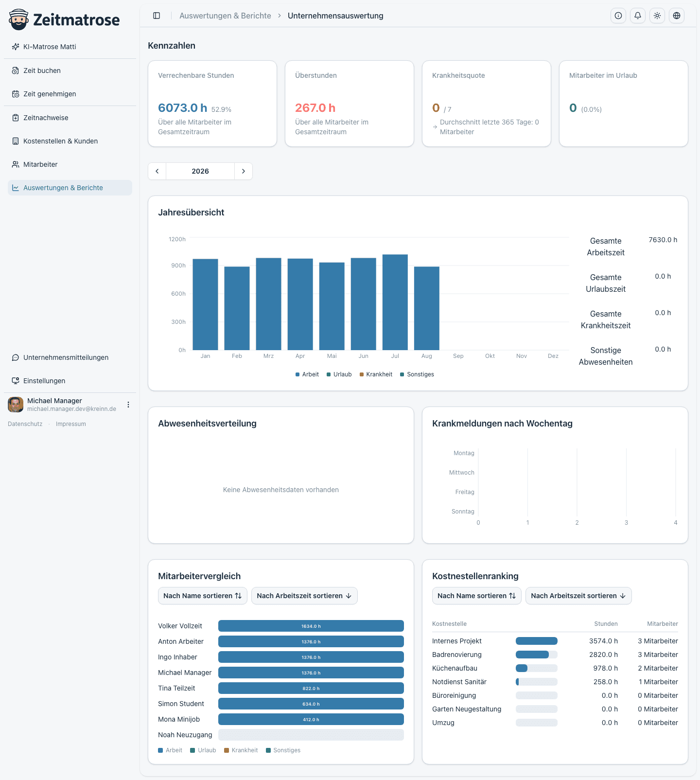Image resolution: width=700 pixels, height=780 pixels.
Task: Toggle Urlaub legend in Jahresübersicht chart
Action: pos(339,374)
